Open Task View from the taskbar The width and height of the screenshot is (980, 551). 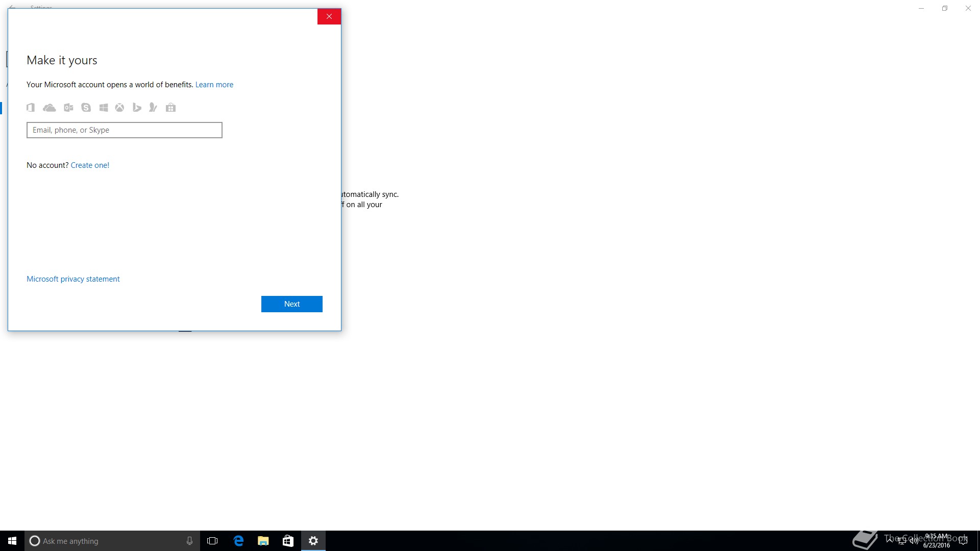click(x=212, y=541)
